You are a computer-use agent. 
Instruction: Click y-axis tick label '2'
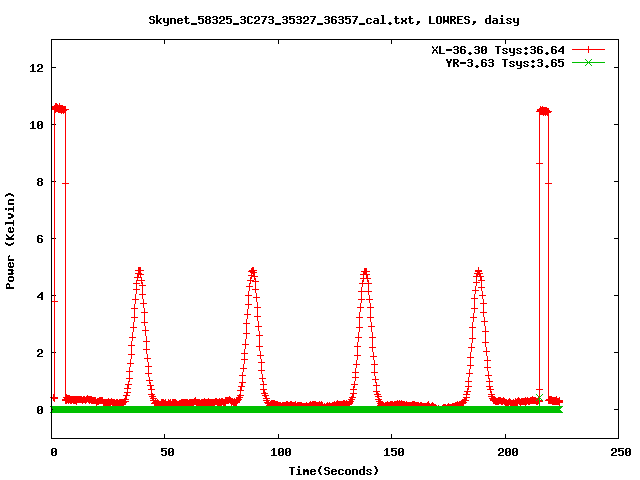[40, 353]
